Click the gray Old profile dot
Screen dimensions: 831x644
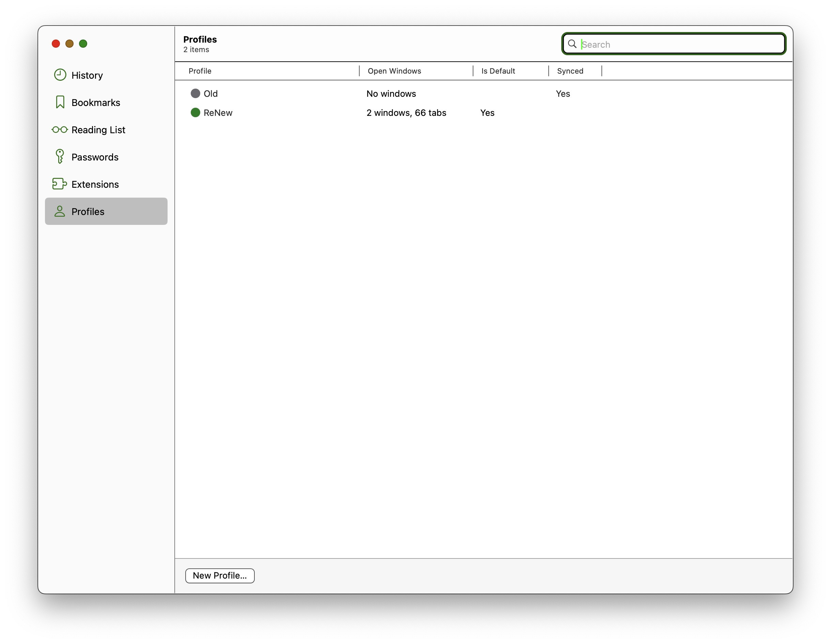(x=195, y=93)
